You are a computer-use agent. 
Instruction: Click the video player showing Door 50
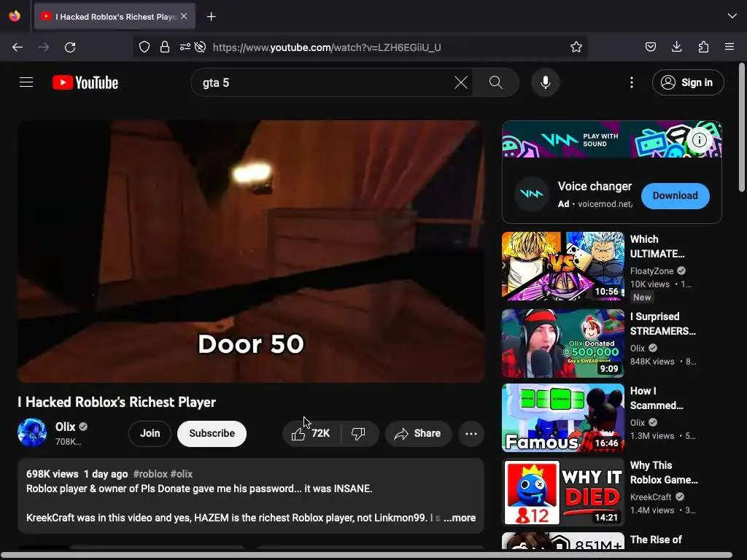click(x=251, y=252)
